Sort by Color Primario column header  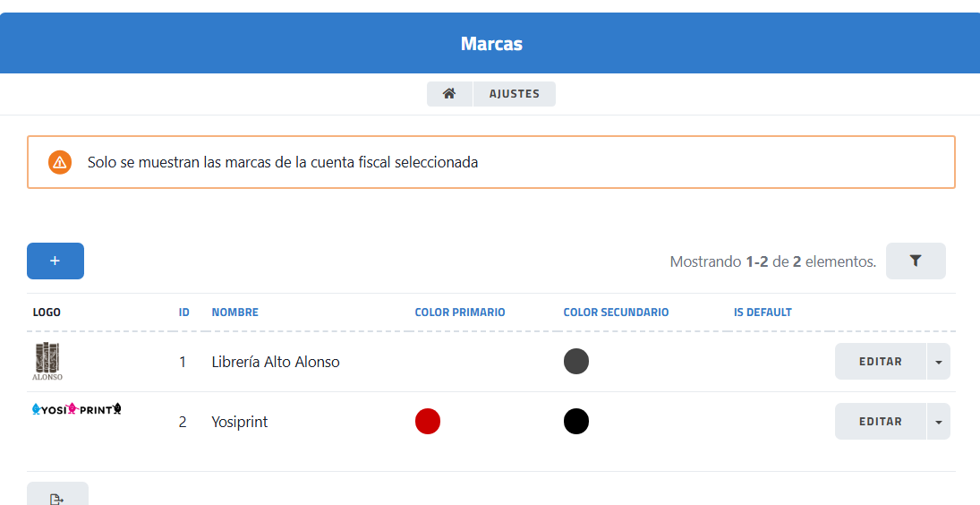pyautogui.click(x=460, y=312)
